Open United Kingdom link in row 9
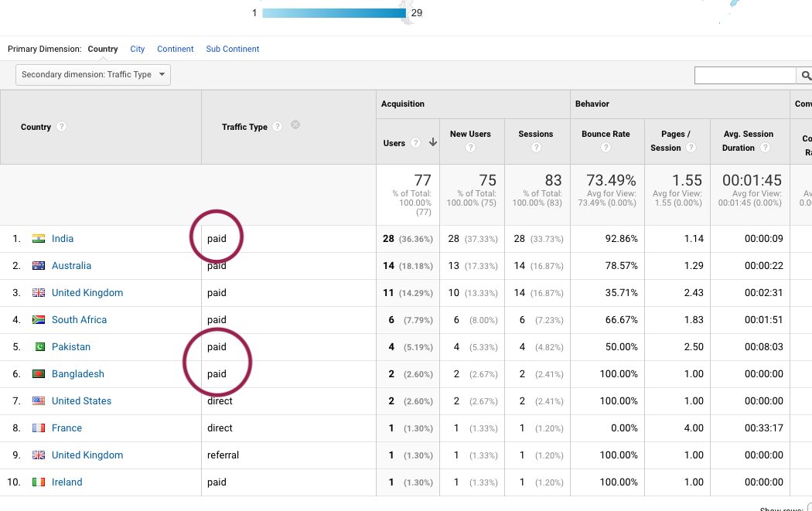The height and width of the screenshot is (511, 812). (x=87, y=455)
